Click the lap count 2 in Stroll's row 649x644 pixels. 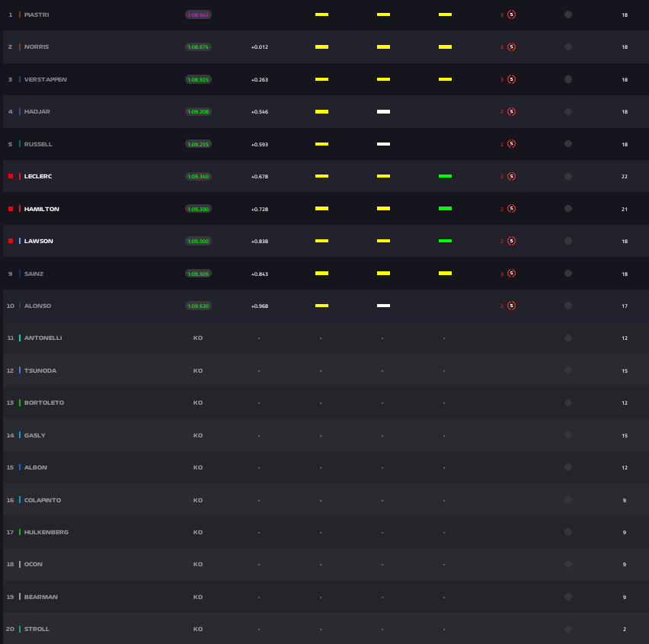625,629
